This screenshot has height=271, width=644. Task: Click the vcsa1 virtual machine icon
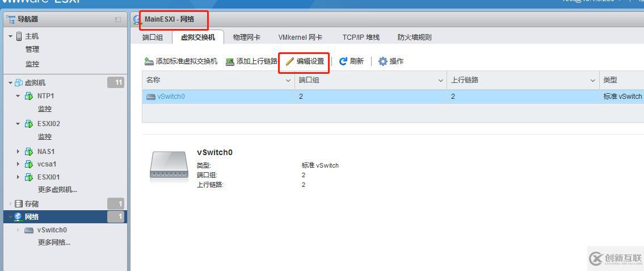click(x=28, y=164)
